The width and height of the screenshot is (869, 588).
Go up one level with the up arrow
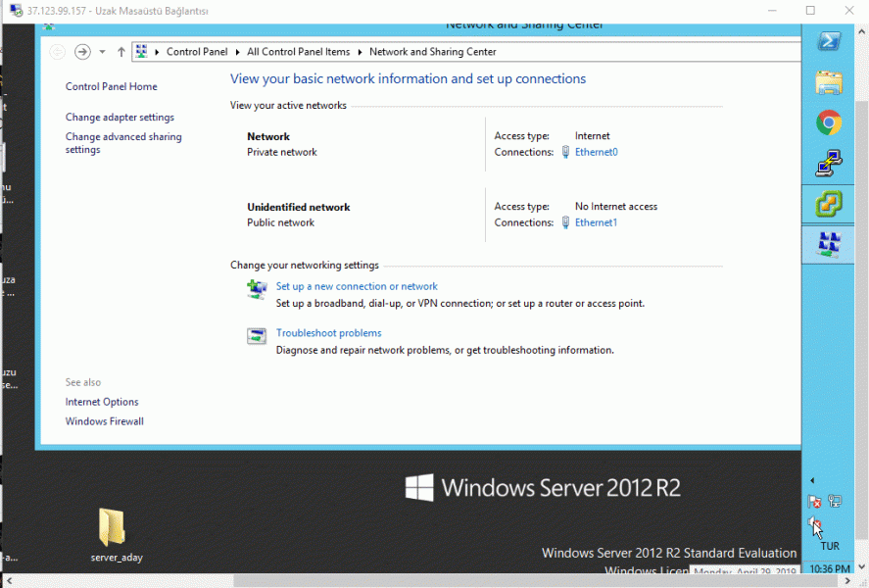point(121,52)
